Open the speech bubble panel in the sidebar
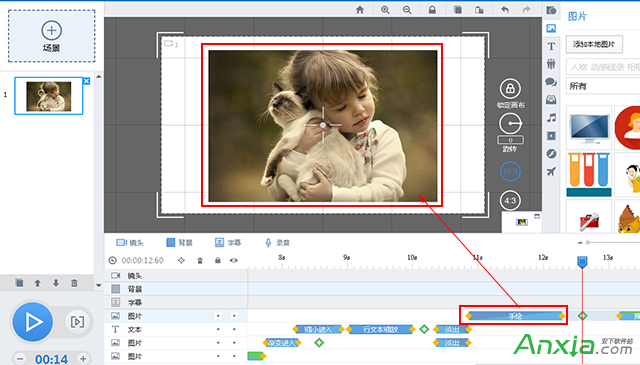Viewport: 640px width, 365px height. (x=551, y=82)
